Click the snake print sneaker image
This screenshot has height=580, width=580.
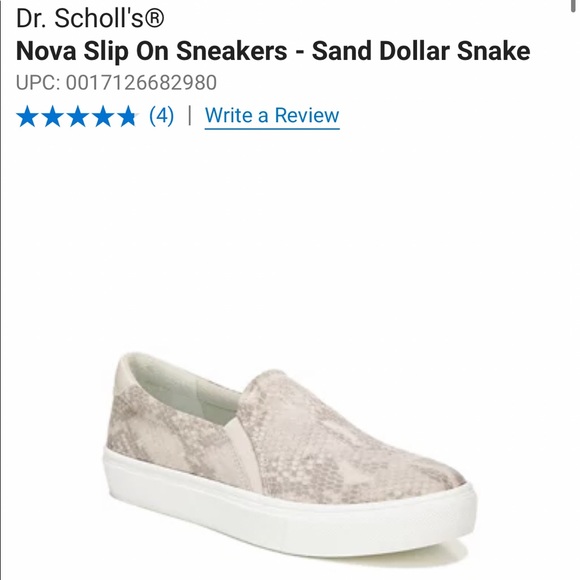290,455
